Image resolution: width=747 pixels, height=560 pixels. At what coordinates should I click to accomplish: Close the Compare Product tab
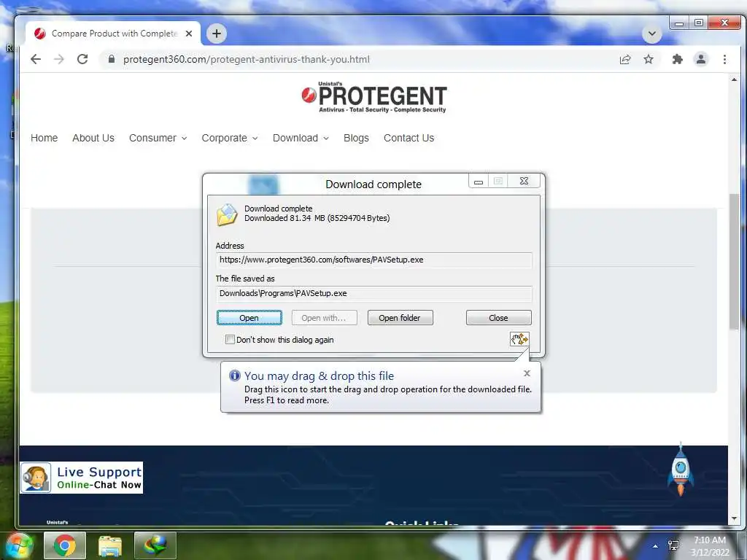[189, 34]
